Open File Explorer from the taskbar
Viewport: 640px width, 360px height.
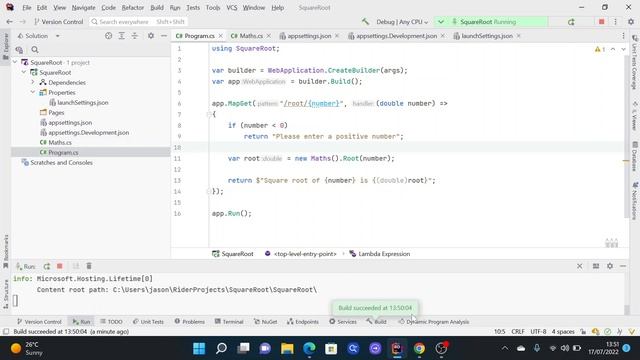[287, 349]
